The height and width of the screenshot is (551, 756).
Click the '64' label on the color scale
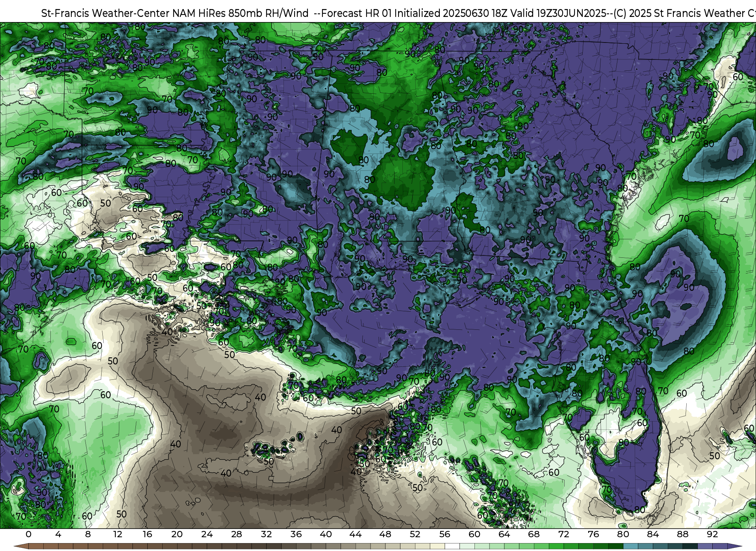(x=504, y=534)
